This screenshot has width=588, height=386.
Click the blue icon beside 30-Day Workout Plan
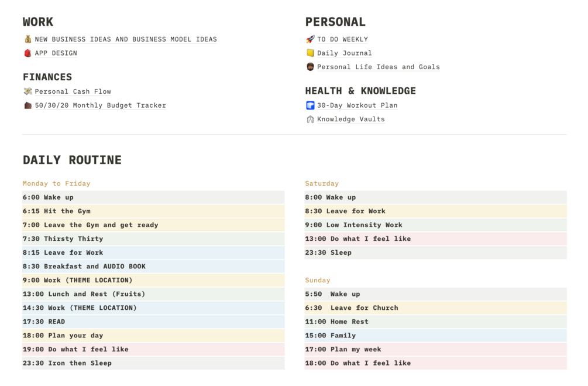pyautogui.click(x=310, y=105)
